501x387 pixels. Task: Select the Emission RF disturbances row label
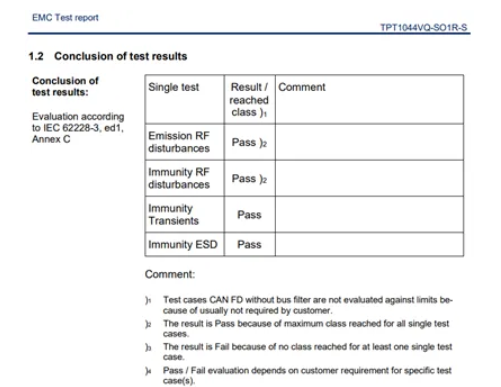pyautogui.click(x=179, y=142)
